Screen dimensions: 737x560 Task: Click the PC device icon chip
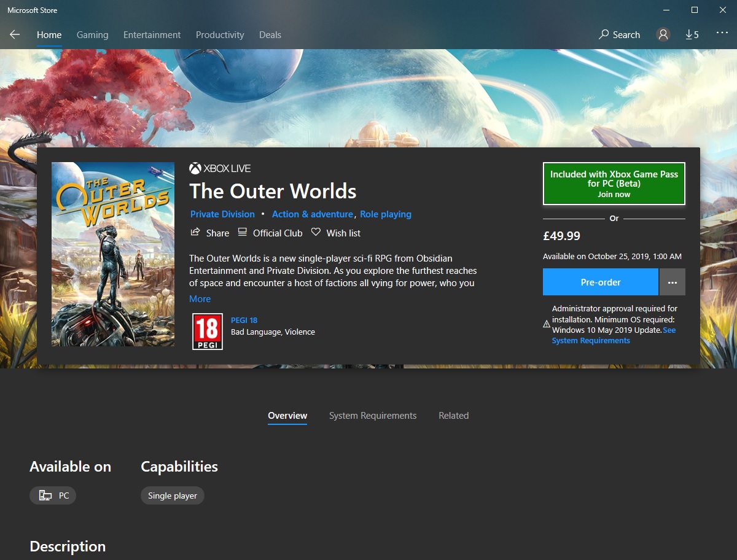tap(53, 496)
